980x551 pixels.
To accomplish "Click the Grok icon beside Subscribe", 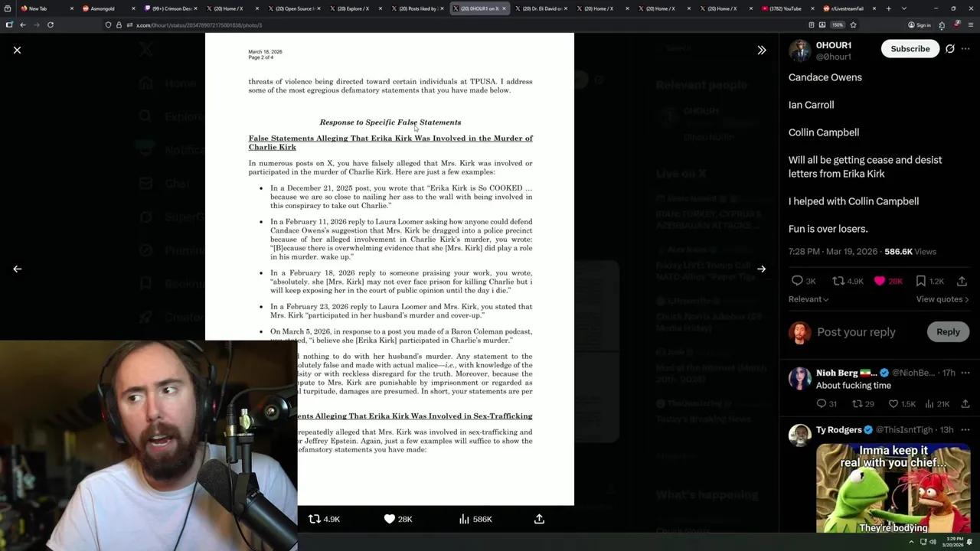I will point(950,49).
